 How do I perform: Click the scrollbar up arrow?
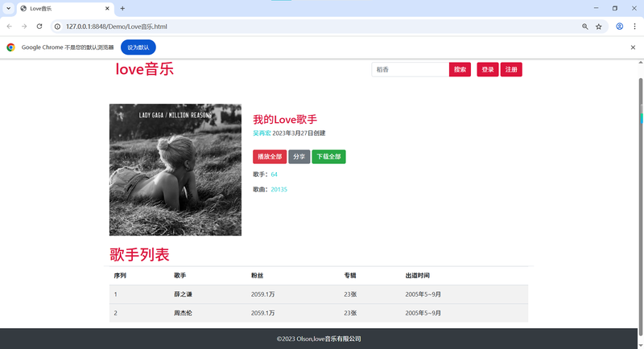pyautogui.click(x=640, y=63)
